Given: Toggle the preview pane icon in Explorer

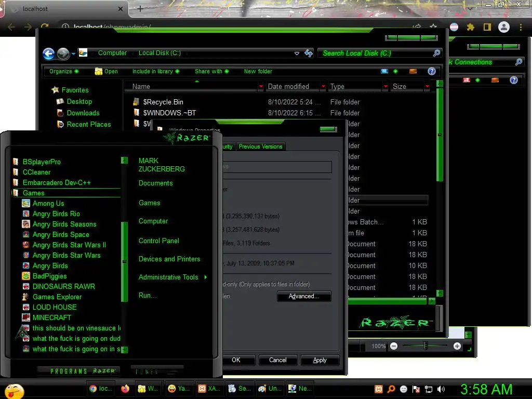Looking at the screenshot, I should coord(413,71).
